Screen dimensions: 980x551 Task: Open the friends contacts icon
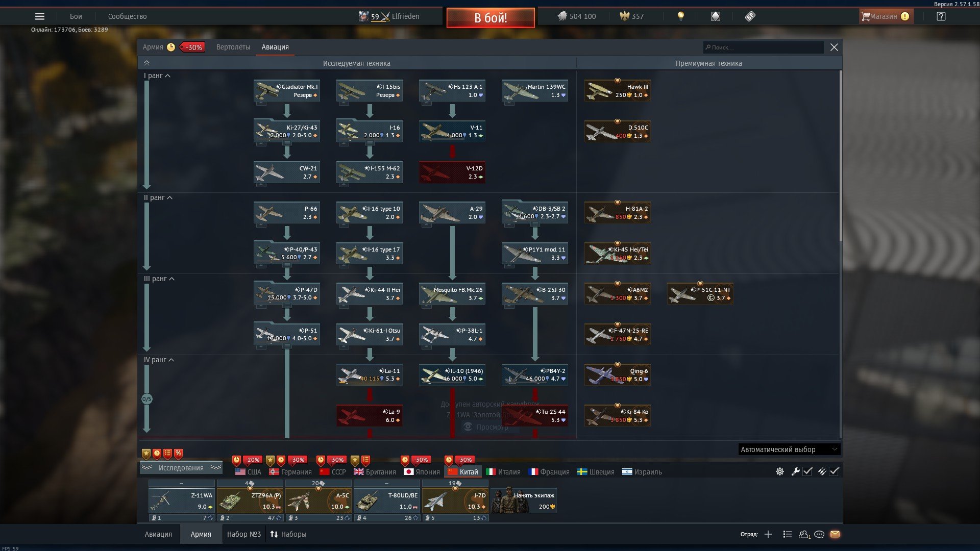pos(804,534)
